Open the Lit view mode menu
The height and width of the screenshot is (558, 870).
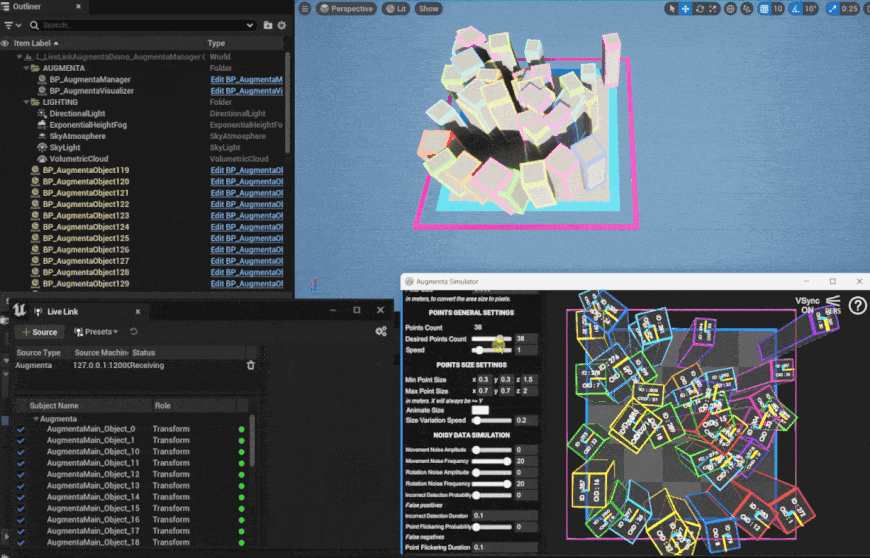(396, 9)
